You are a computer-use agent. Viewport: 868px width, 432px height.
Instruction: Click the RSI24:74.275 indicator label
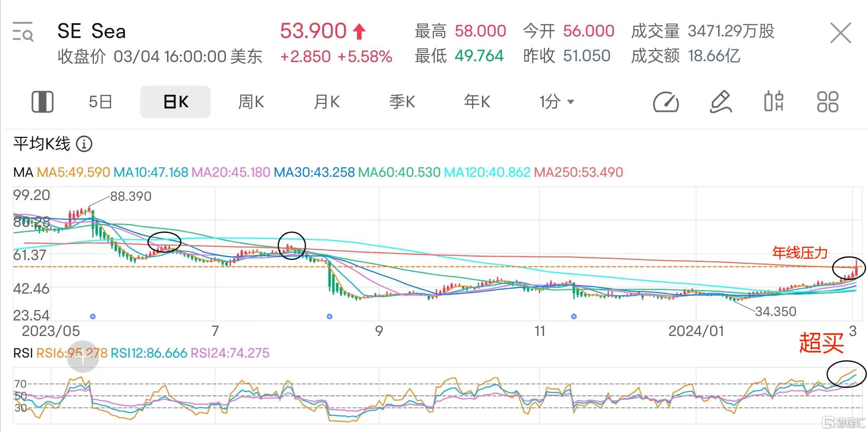(230, 353)
